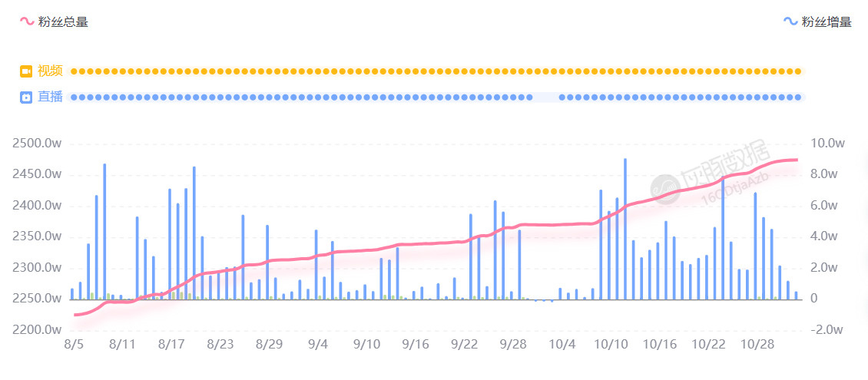Click the pink 粉丝总量 legend wave icon
The height and width of the screenshot is (380, 868).
tap(27, 22)
